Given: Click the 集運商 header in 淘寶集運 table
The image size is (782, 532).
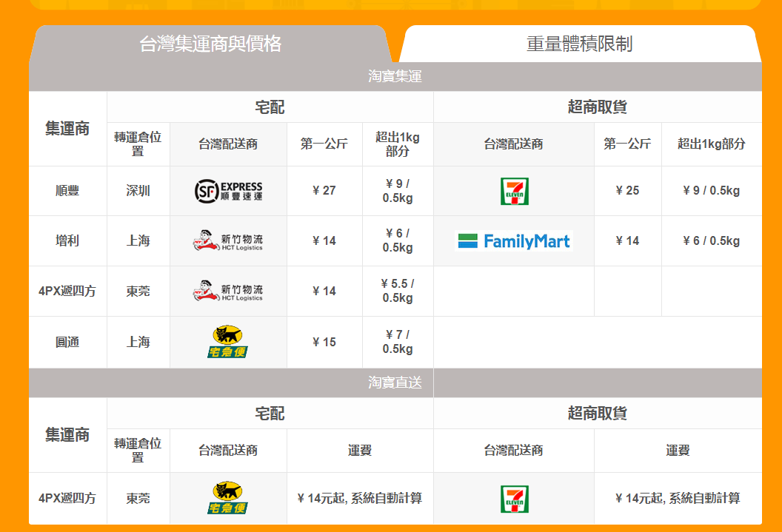Looking at the screenshot, I should pyautogui.click(x=67, y=129).
